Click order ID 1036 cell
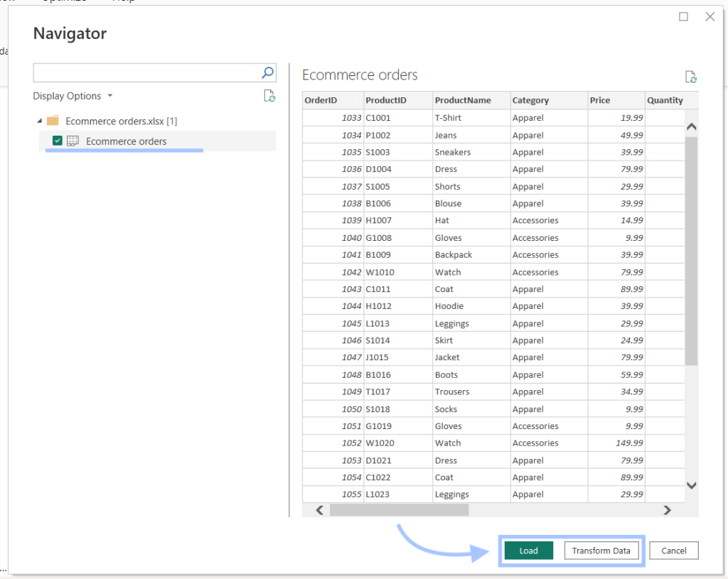Image resolution: width=728 pixels, height=579 pixels. pos(333,169)
